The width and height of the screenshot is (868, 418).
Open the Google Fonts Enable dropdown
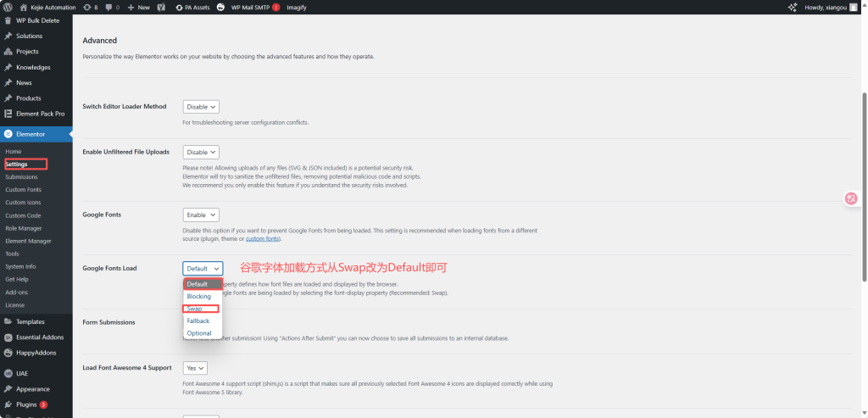coord(201,215)
